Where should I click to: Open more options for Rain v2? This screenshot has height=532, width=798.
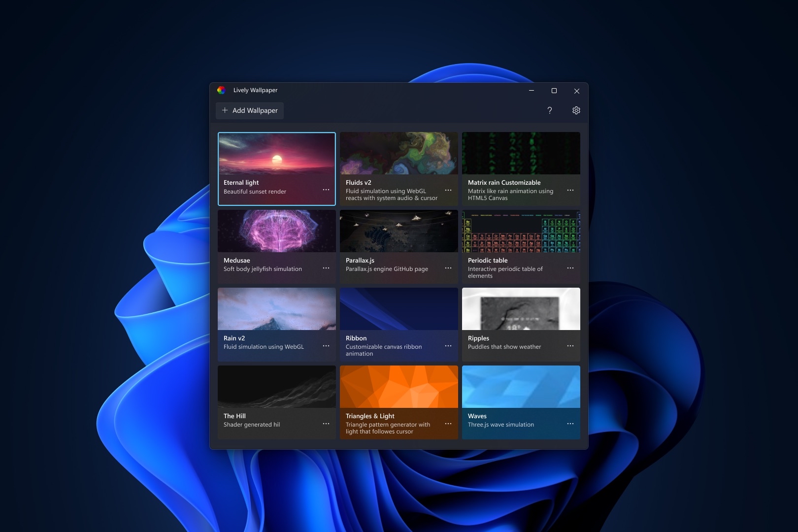(326, 346)
